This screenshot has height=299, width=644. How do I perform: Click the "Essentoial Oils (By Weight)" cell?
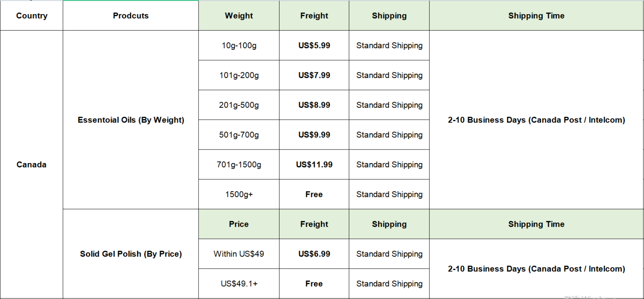131,120
